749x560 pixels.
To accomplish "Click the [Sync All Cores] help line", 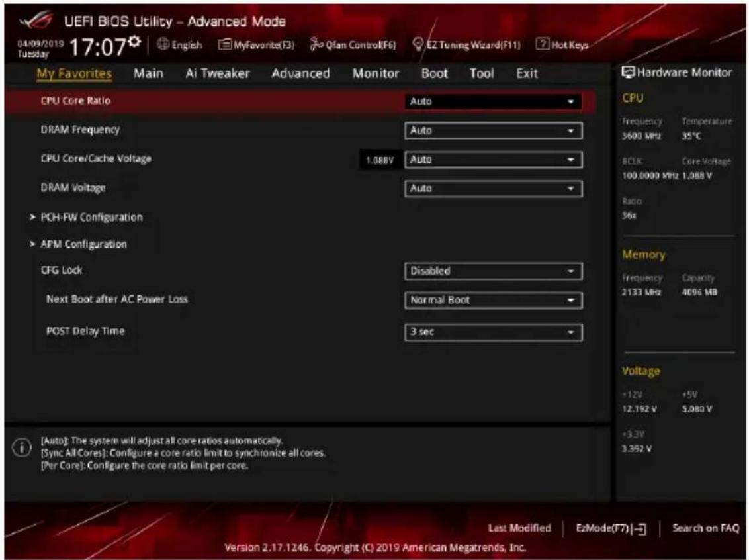I will click(183, 453).
